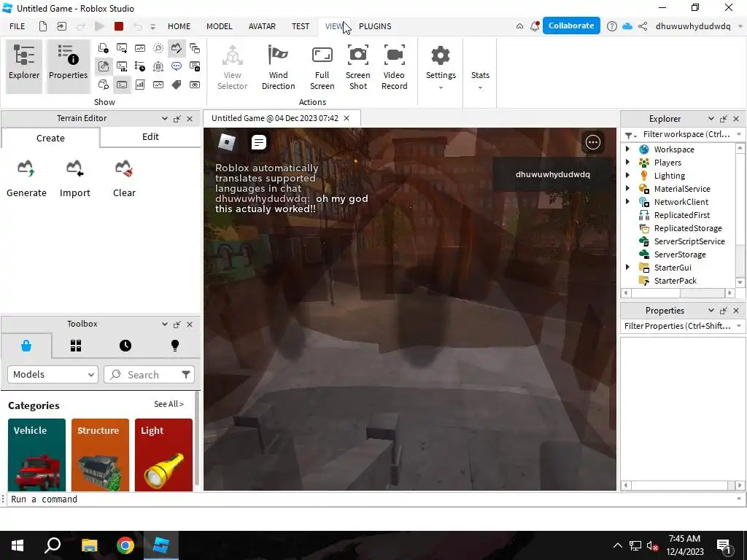Toggle the Properties panel button
Screen dimensions: 747x560
click(x=68, y=66)
